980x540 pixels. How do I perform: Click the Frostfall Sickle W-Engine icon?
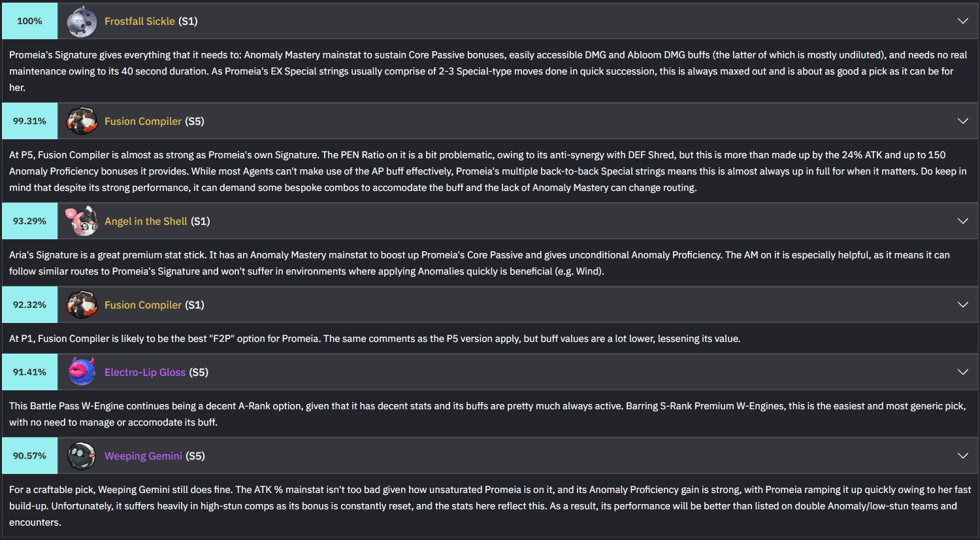click(x=82, y=21)
